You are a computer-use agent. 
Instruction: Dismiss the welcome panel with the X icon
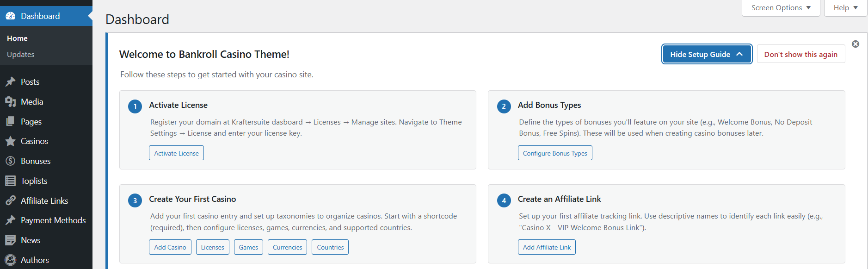click(856, 44)
